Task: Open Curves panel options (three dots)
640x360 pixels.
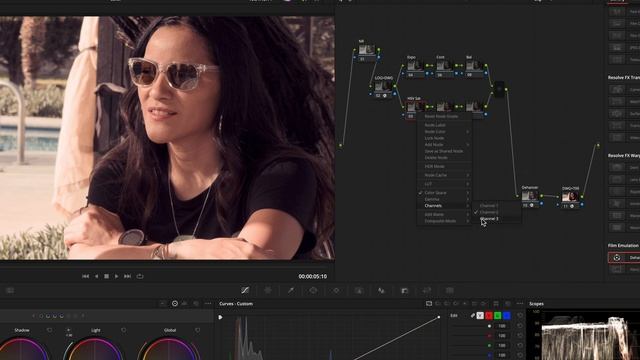Action: pos(520,304)
